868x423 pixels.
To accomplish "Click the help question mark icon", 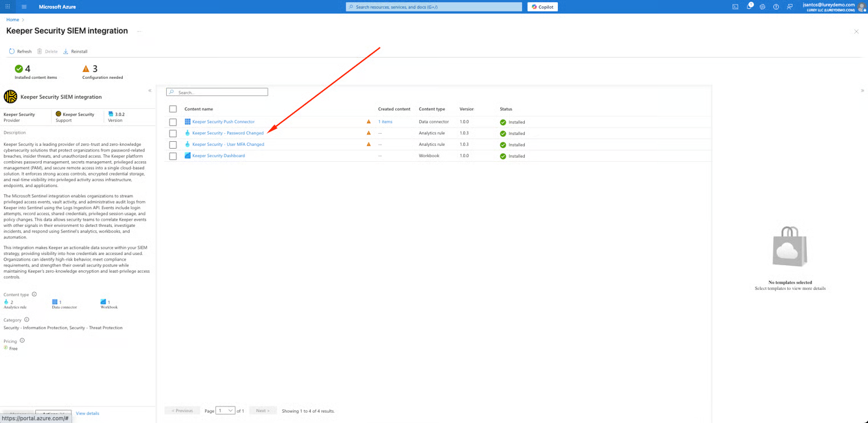I will coord(776,7).
